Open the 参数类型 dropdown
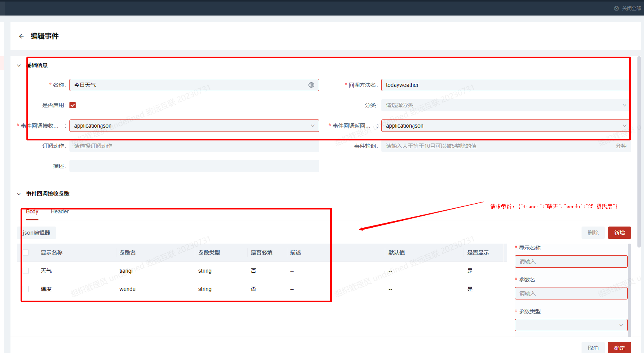This screenshot has height=353, width=644. (x=571, y=325)
